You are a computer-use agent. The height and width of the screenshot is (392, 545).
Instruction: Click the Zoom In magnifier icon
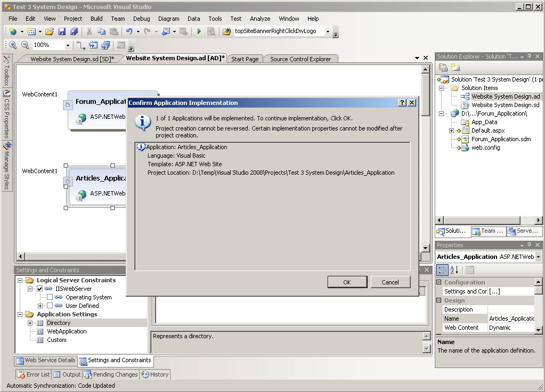click(x=13, y=45)
